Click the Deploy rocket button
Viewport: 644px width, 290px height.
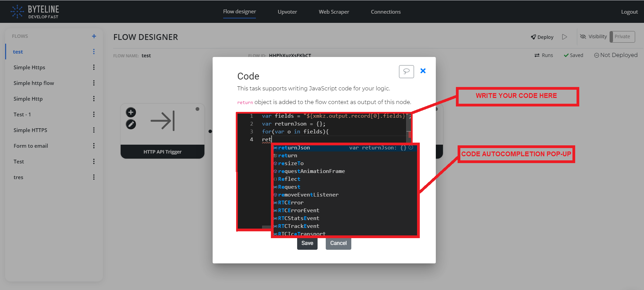coord(542,37)
